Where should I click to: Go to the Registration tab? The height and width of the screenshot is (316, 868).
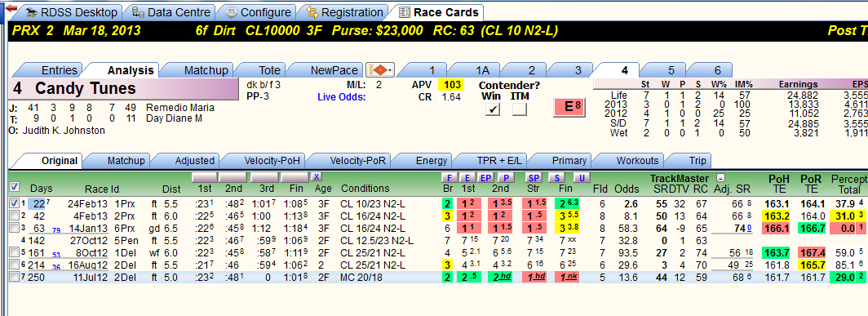[x=344, y=12]
